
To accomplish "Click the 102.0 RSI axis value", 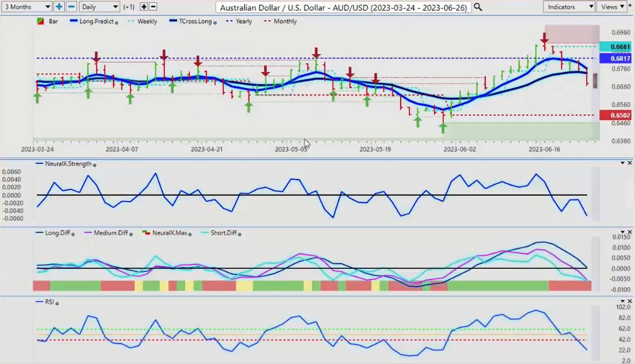I will coord(623,307).
